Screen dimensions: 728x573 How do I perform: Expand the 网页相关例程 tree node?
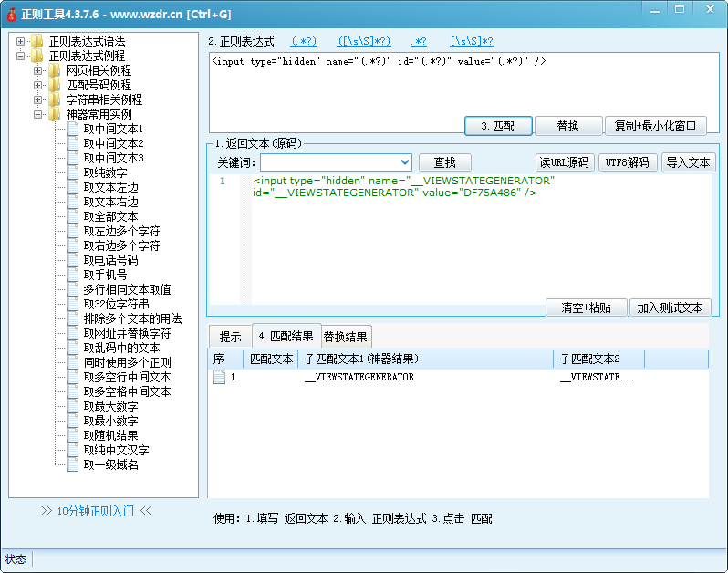[x=37, y=70]
